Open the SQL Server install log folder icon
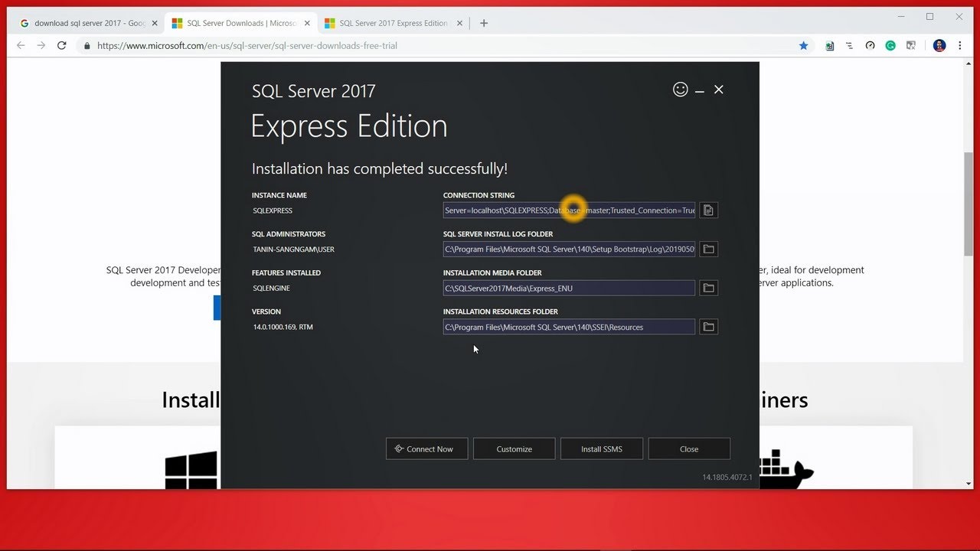 (708, 249)
